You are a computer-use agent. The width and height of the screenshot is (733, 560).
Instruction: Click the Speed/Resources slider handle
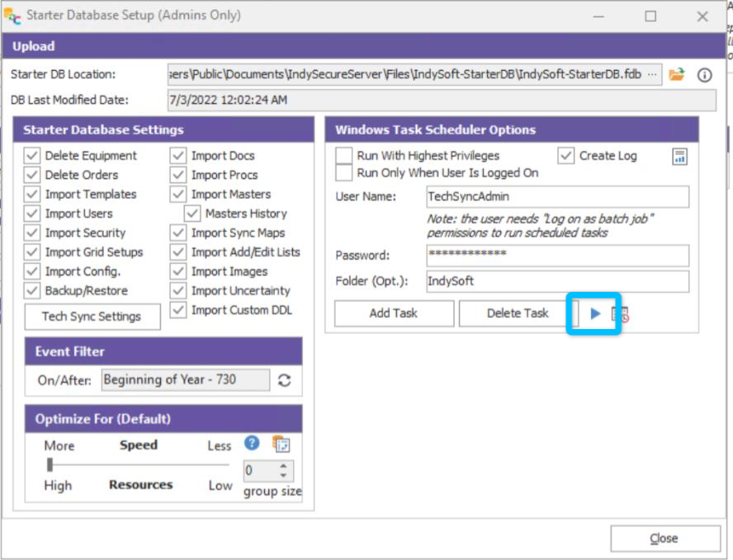click(x=50, y=465)
